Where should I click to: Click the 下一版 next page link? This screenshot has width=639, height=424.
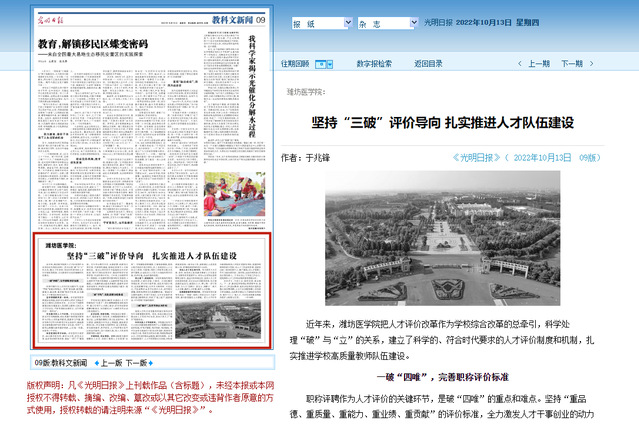(x=137, y=362)
